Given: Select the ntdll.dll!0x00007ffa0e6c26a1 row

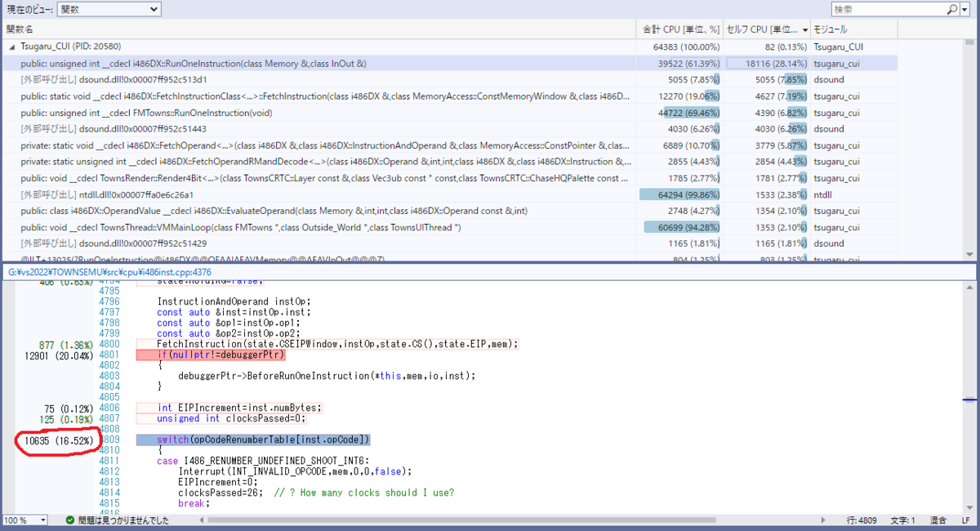Looking at the screenshot, I should (450, 194).
